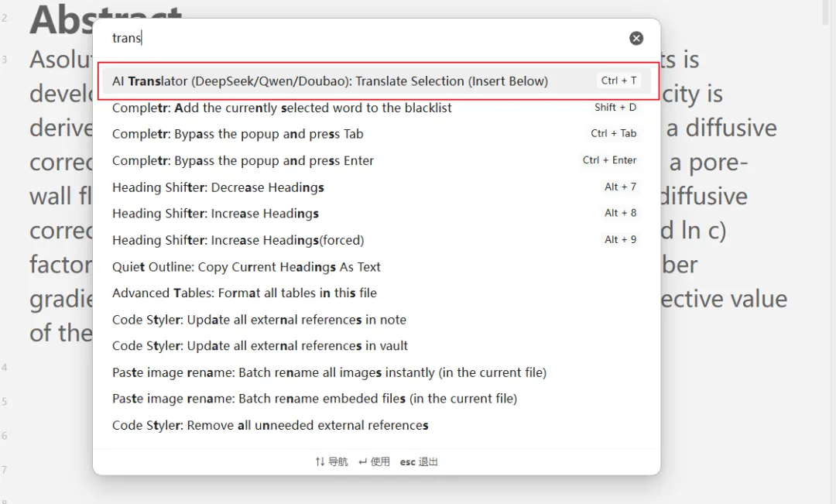Viewport: 836px width, 504px height.
Task: Run Code Styler update references in note
Action: point(259,320)
